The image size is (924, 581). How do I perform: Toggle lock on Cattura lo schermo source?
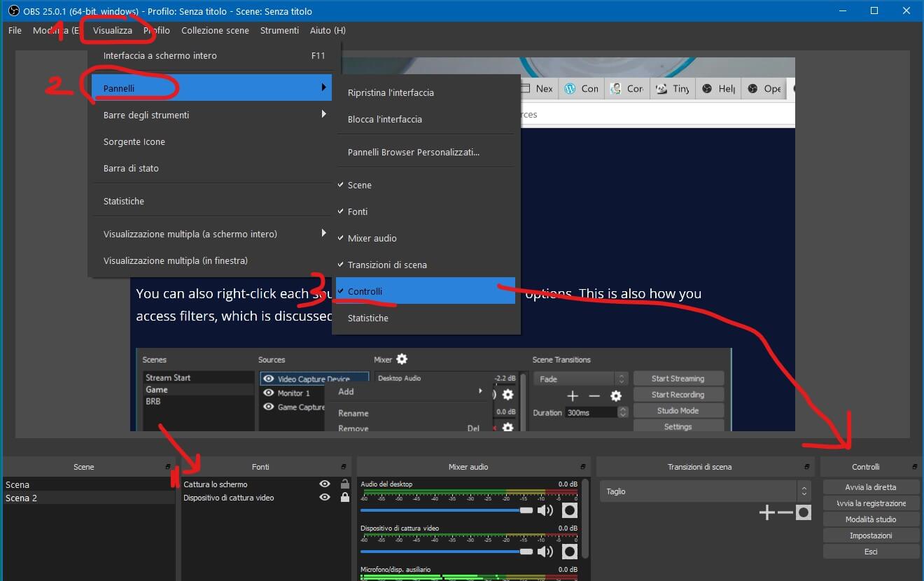coord(344,484)
